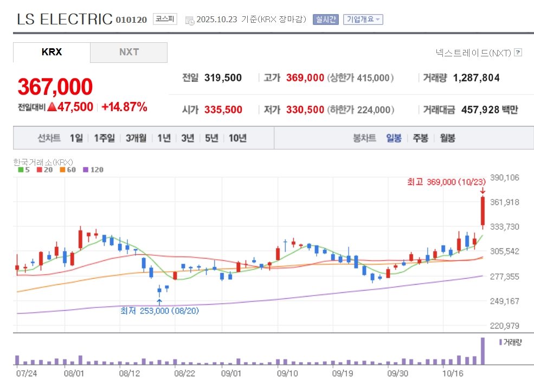
Task: Click the trading value 457,928 백만
Action: tap(490, 110)
